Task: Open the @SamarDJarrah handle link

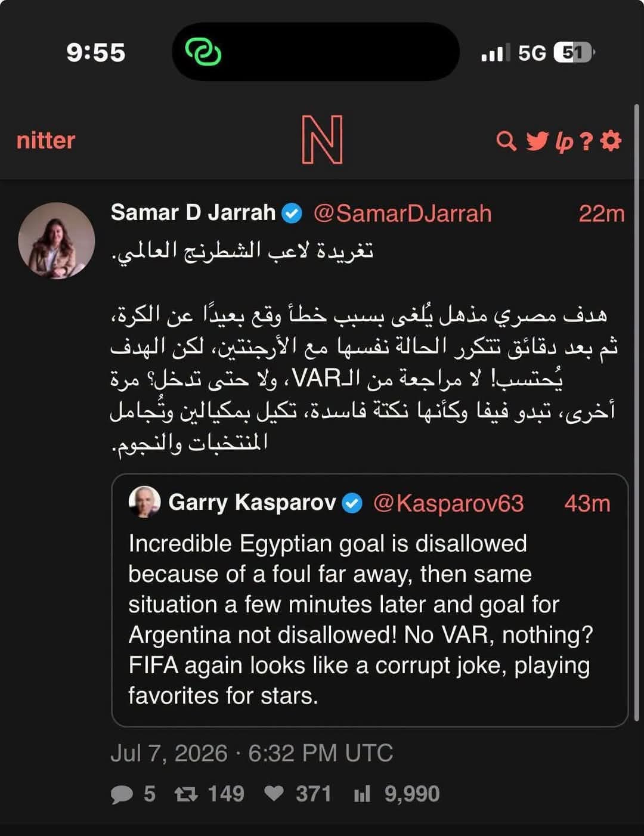Action: tap(402, 213)
